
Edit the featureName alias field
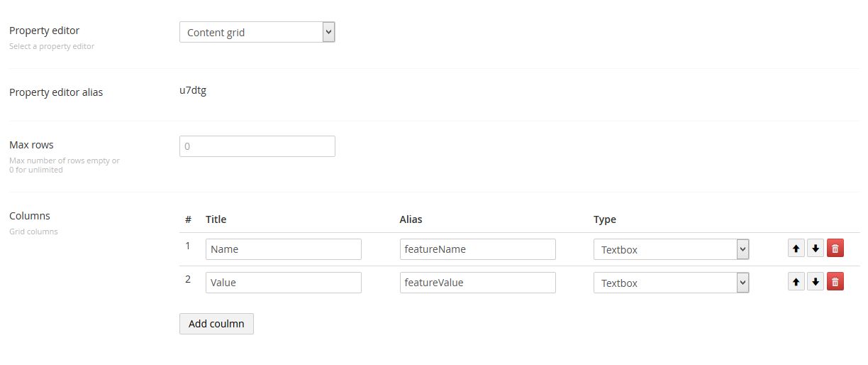point(477,249)
